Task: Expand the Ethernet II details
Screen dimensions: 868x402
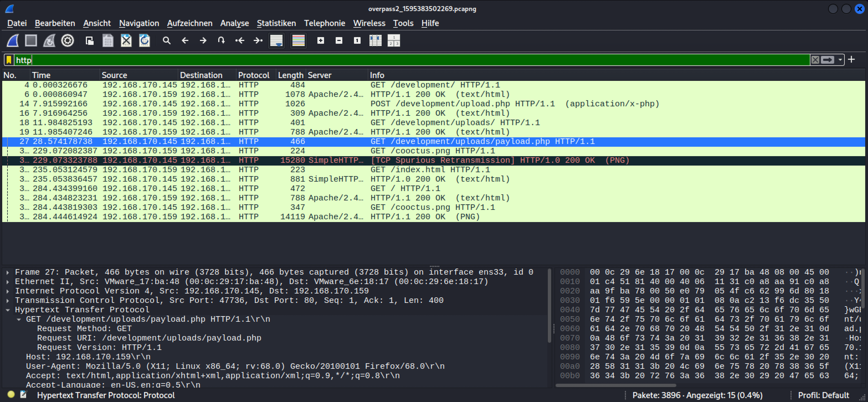Action: 8,282
